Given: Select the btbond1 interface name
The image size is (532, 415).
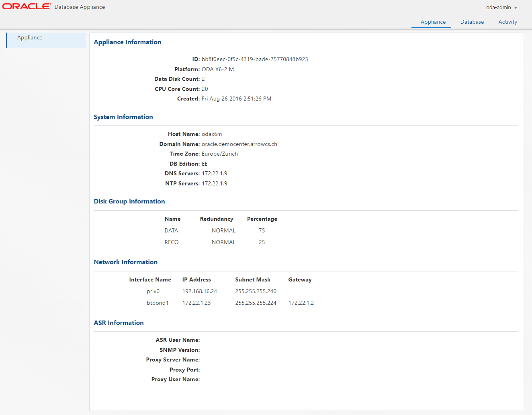Looking at the screenshot, I should click(158, 303).
